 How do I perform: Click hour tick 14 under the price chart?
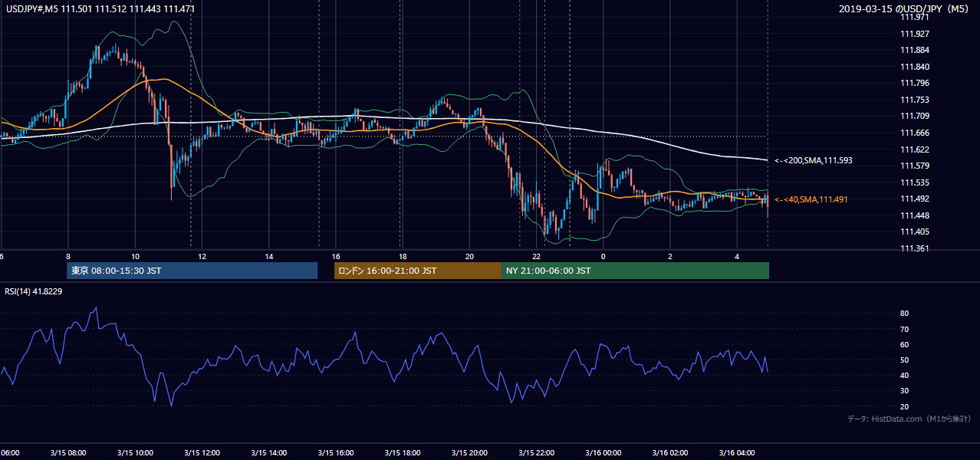(269, 256)
